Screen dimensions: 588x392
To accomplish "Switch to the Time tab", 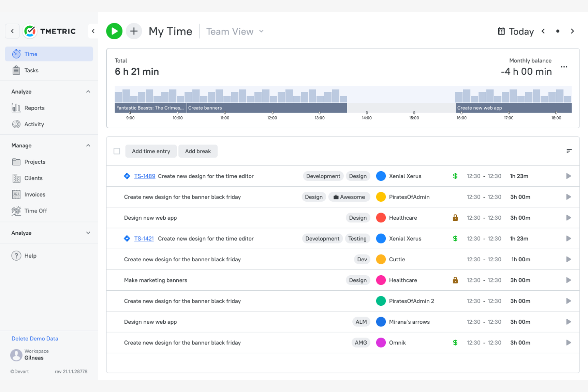I will pos(31,54).
